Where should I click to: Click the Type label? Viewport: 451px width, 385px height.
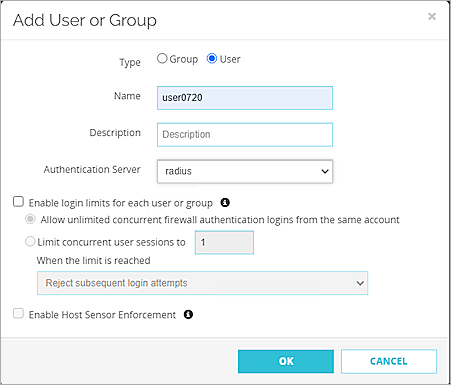130,62
